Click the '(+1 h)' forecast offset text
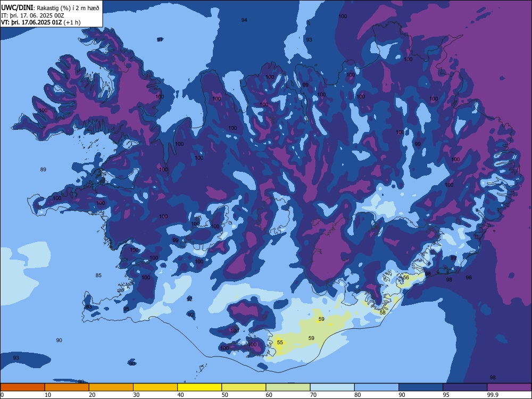This screenshot has width=532, height=399. pyautogui.click(x=72, y=22)
